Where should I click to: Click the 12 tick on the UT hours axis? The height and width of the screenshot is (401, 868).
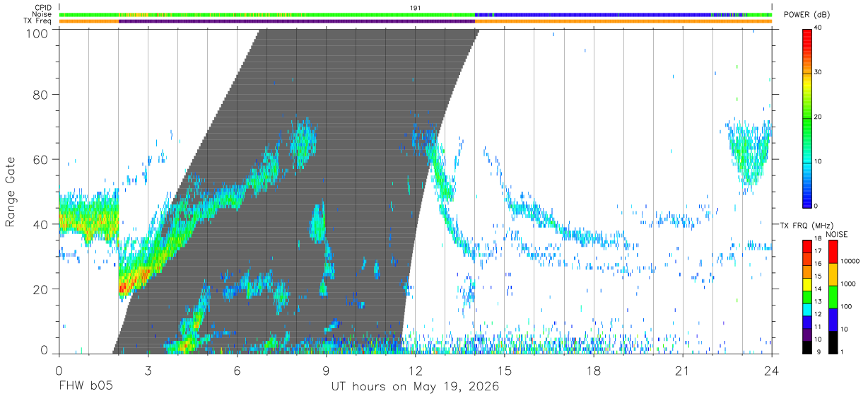click(x=415, y=370)
